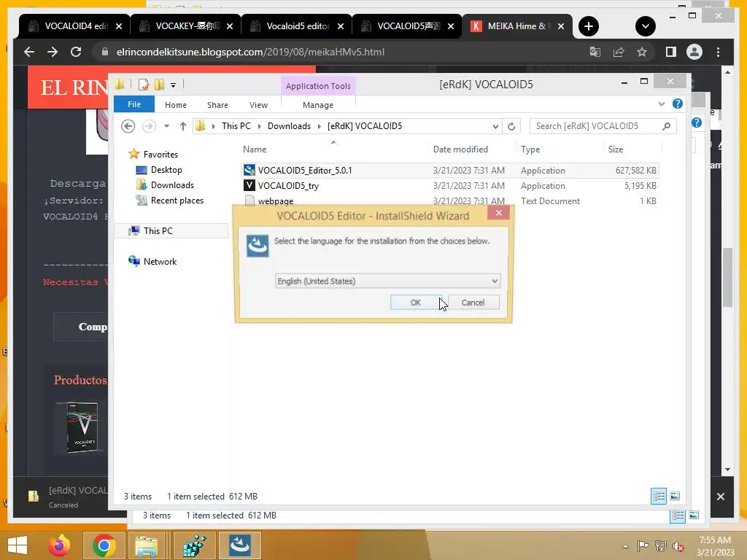Open Desktop in the navigation pane
Screen dimensions: 747x560
(166, 169)
